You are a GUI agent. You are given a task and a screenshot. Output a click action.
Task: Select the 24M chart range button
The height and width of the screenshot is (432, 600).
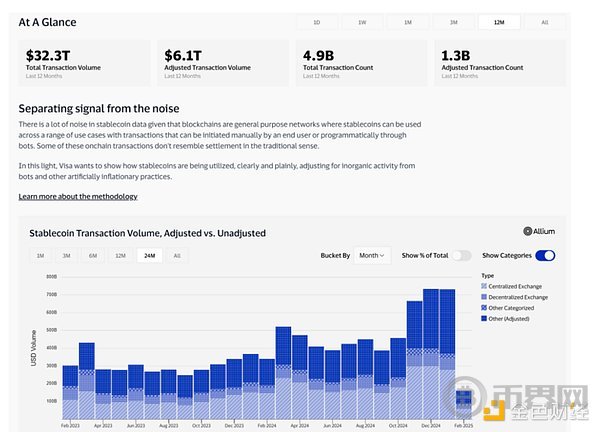pos(149,255)
